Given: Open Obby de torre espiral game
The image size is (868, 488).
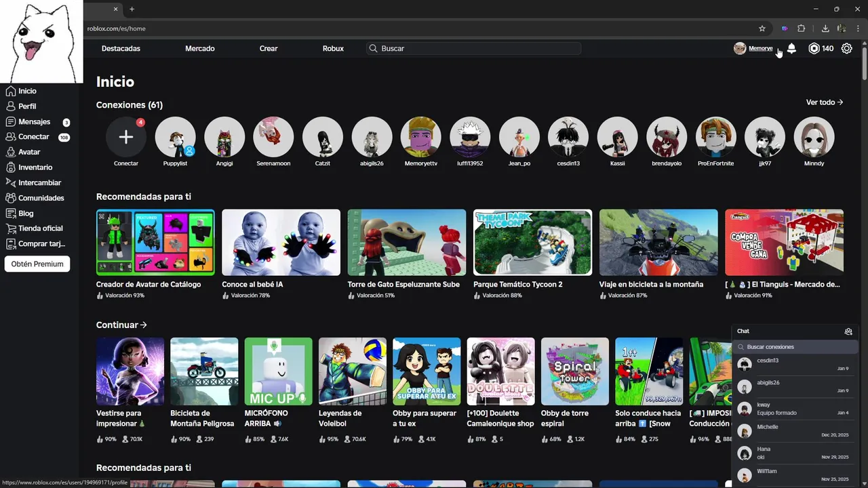Looking at the screenshot, I should click(575, 371).
